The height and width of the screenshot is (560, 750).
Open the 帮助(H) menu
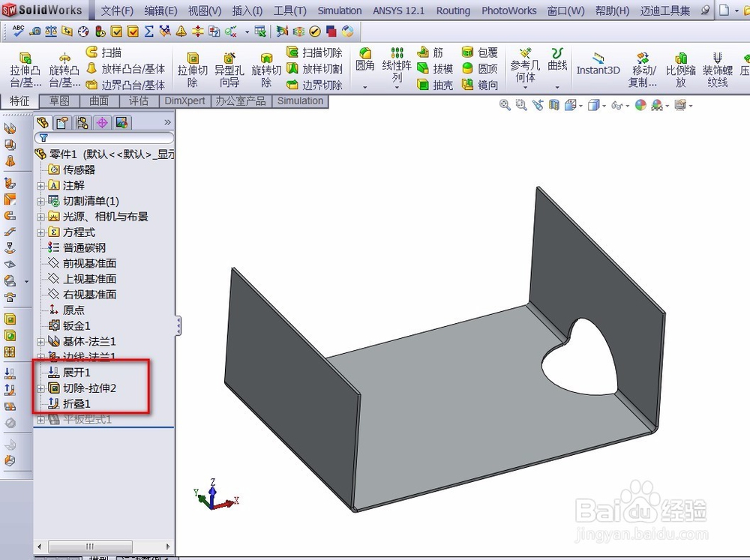coord(612,10)
